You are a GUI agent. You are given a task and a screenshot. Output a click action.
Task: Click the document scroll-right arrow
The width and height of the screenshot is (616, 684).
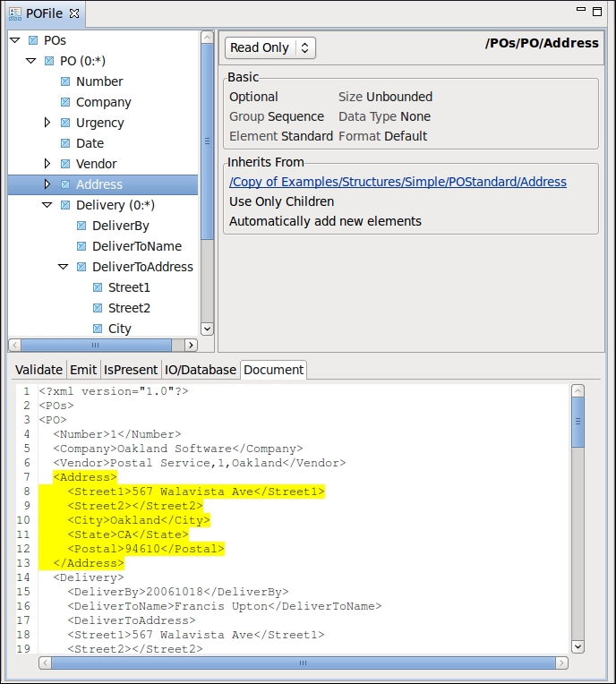pyautogui.click(x=561, y=663)
